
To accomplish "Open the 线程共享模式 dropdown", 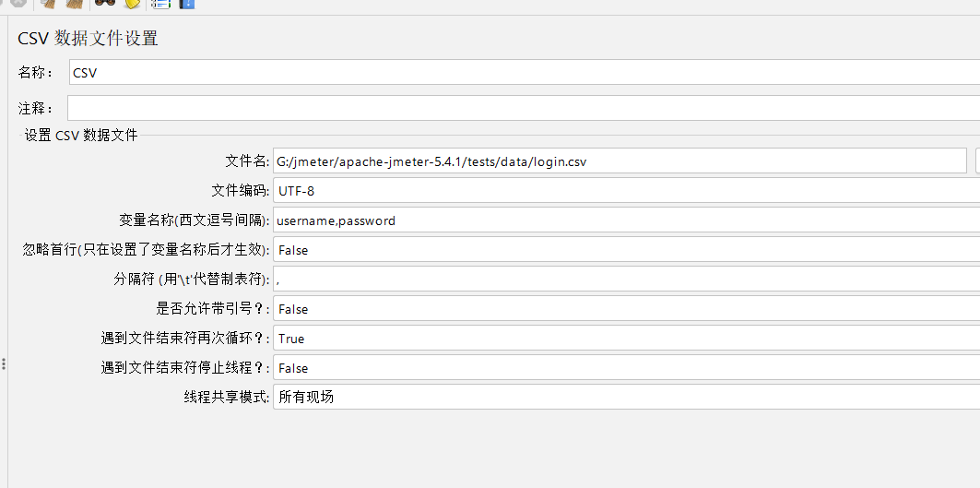I will coord(625,398).
